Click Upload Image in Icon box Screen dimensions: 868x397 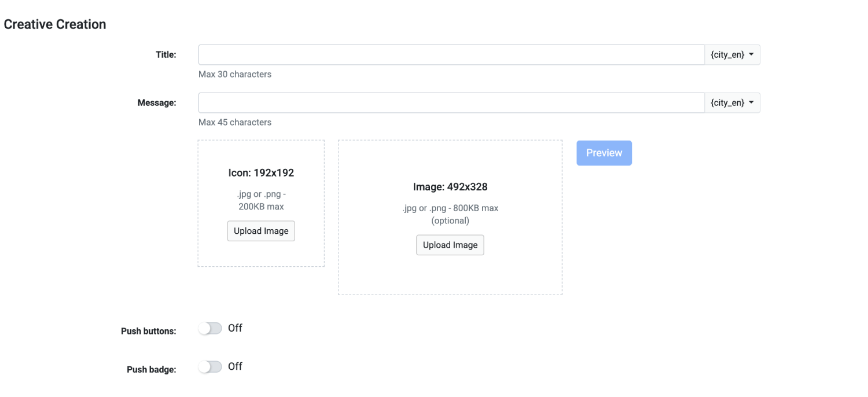point(261,231)
